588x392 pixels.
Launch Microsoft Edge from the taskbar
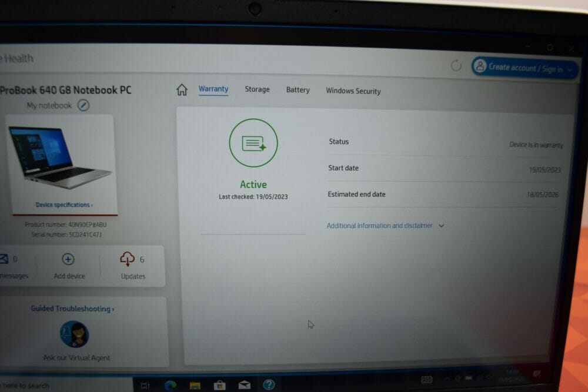171,385
